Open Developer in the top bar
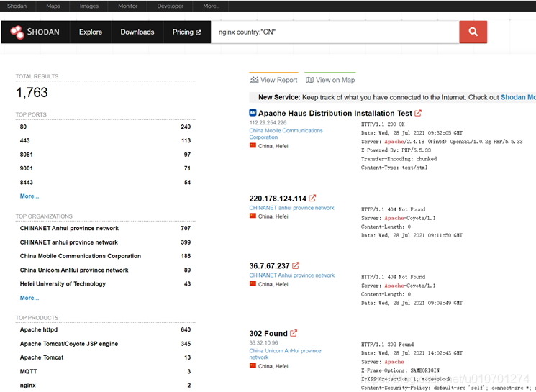 (171, 6)
